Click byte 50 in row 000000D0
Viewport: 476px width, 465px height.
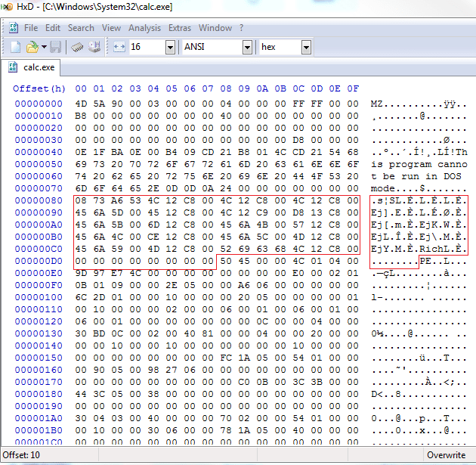coord(226,261)
